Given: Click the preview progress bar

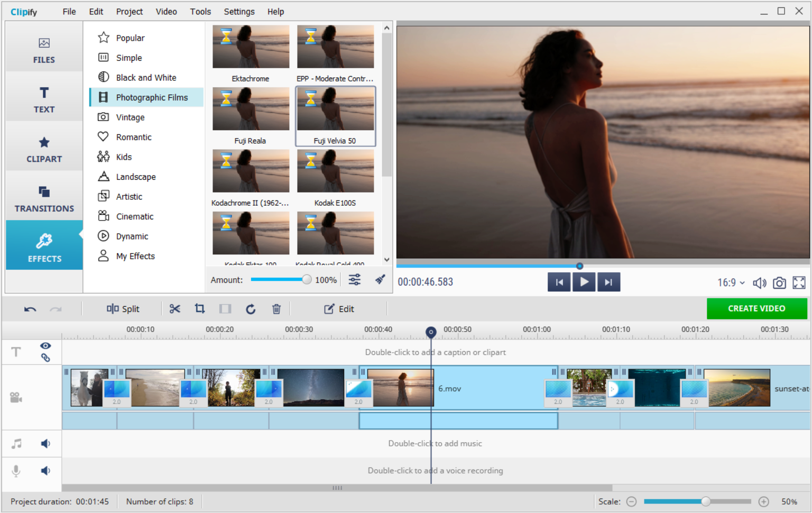Looking at the screenshot, I should click(603, 266).
